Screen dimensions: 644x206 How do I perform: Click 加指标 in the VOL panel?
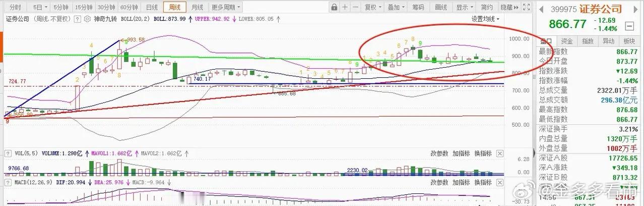coord(461,153)
